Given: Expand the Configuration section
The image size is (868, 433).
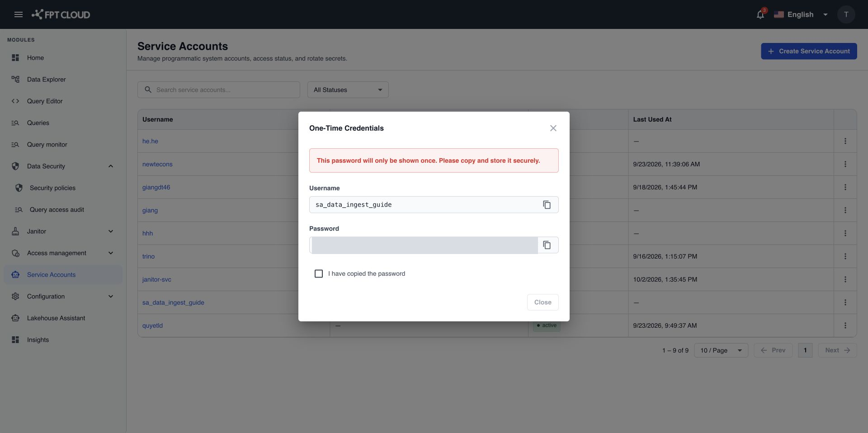Looking at the screenshot, I should pos(111,297).
